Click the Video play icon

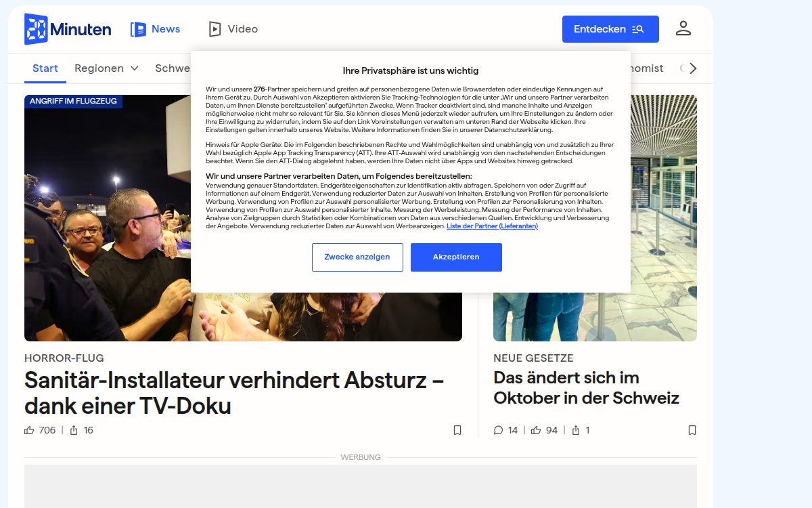[x=215, y=29]
